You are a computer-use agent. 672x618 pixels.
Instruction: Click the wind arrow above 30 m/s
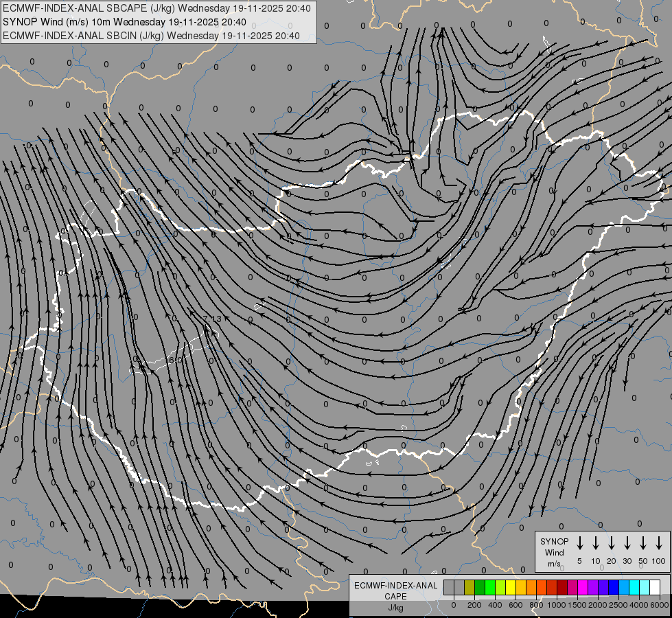pos(627,543)
